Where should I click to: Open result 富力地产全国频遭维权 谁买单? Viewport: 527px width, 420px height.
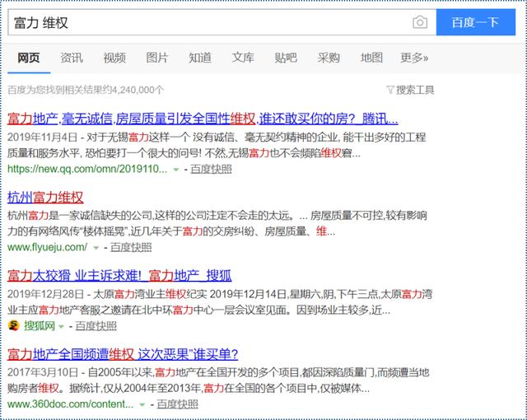[123, 354]
